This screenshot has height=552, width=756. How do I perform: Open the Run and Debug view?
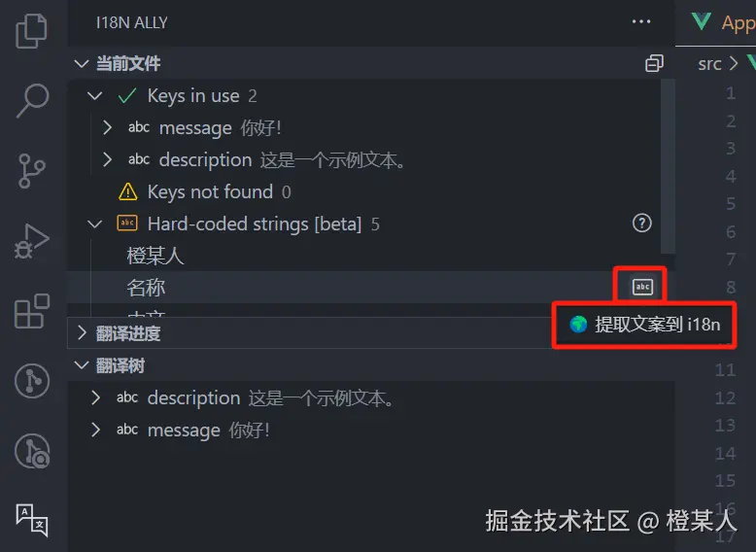(x=32, y=241)
